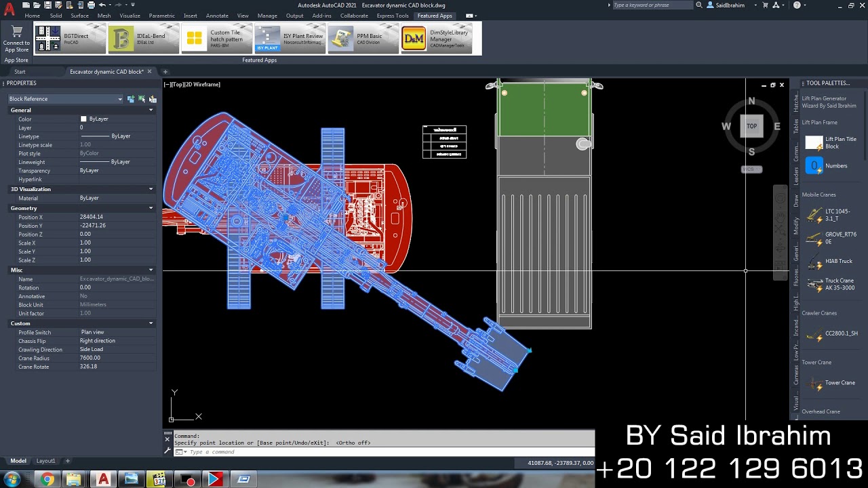
Task: Open the quick access toolbar customize dropdown
Action: coord(133,5)
